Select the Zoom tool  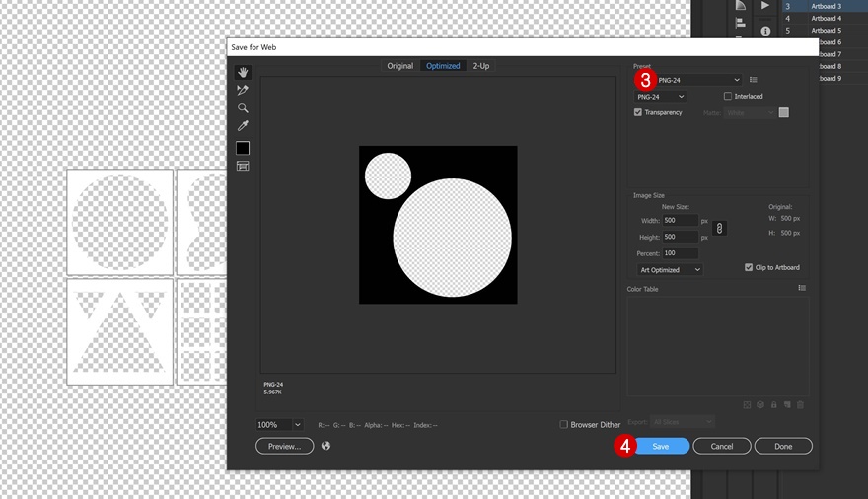243,108
